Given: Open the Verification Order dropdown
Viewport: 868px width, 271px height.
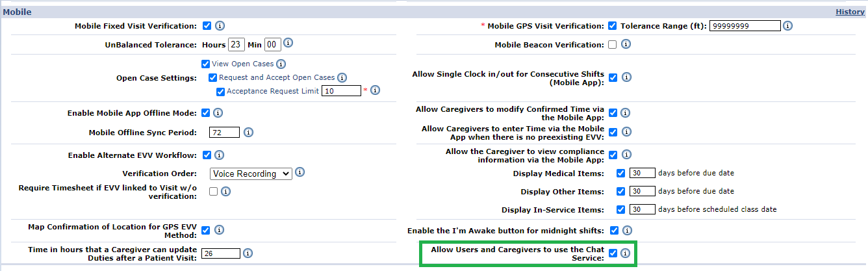Looking at the screenshot, I should point(251,174).
